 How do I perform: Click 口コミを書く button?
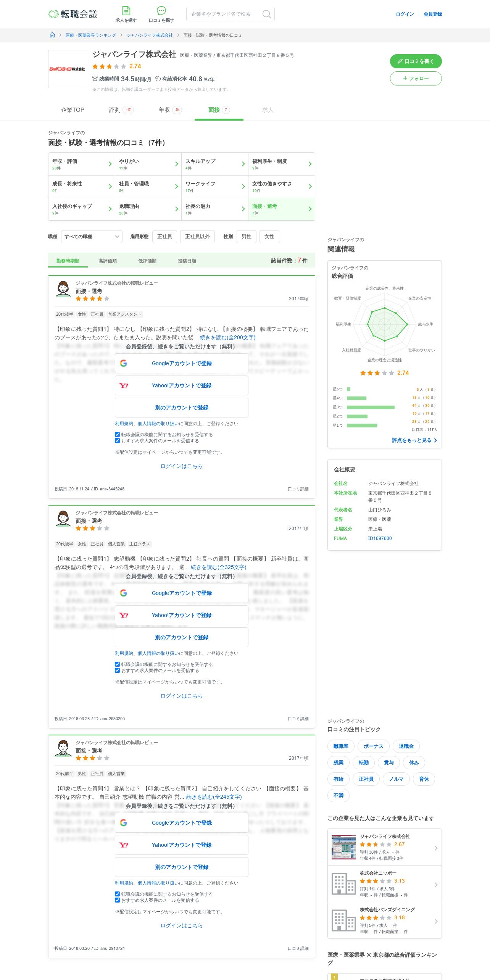(416, 61)
